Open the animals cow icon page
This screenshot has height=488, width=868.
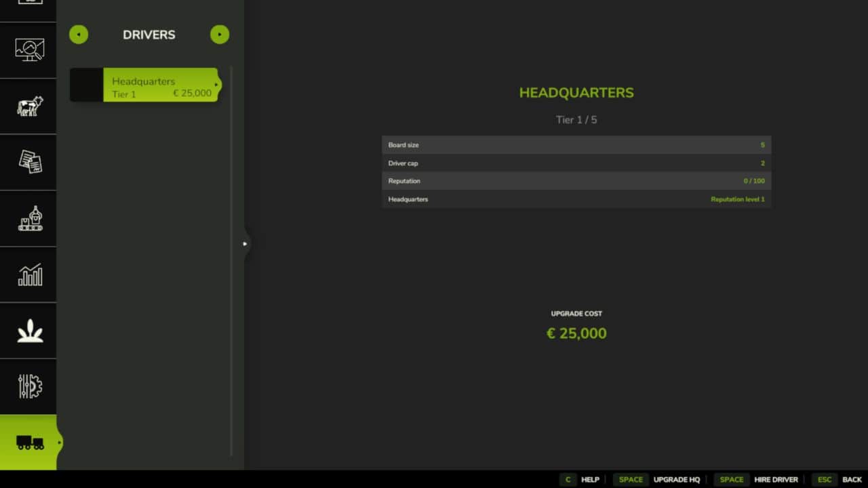coord(28,106)
